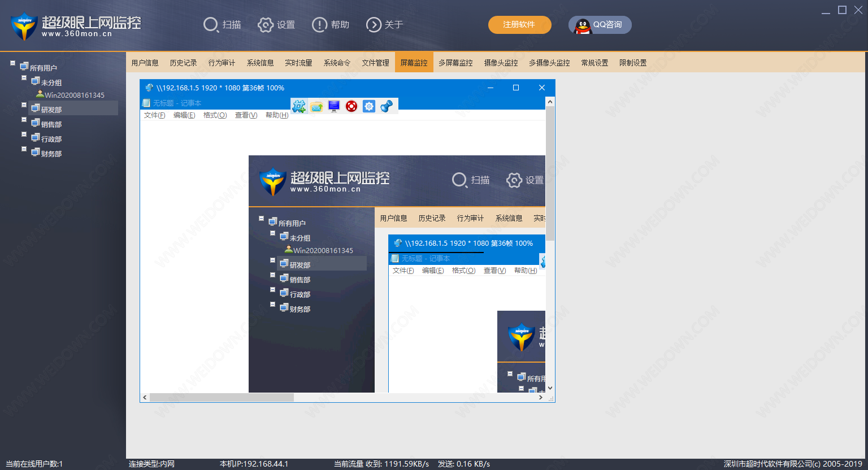Open 帮助(H) menu in remote Notepad
868x470 pixels.
(277, 115)
